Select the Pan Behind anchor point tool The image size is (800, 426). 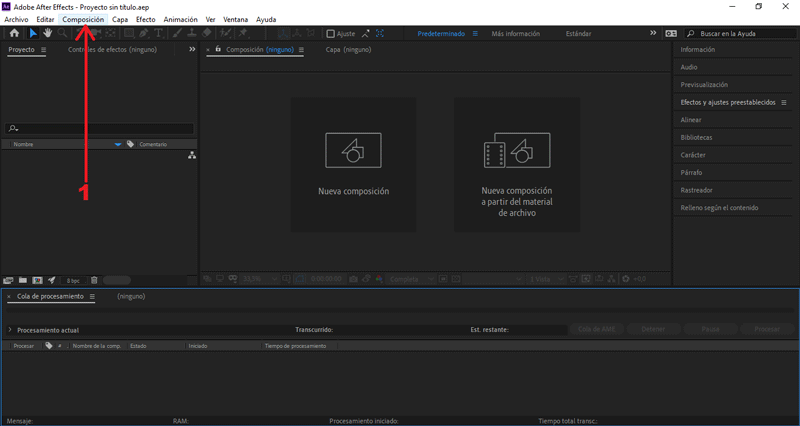(110, 33)
